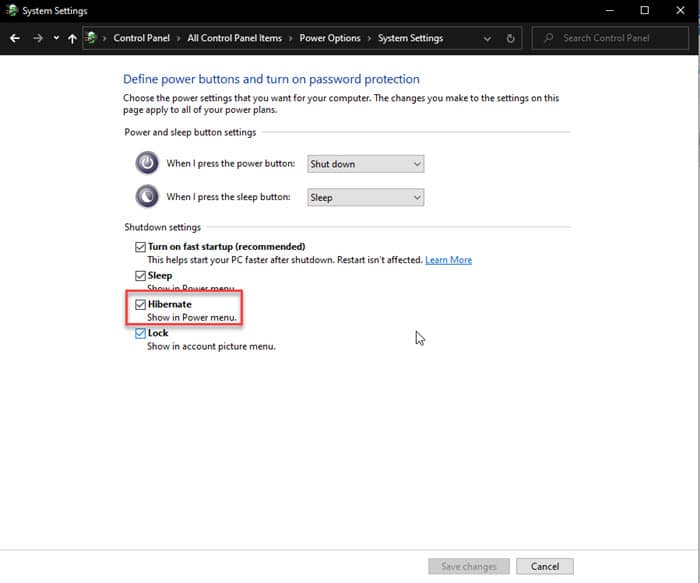The width and height of the screenshot is (700, 583).
Task: Click 'Show in account picture menu.' text
Action: pos(211,346)
